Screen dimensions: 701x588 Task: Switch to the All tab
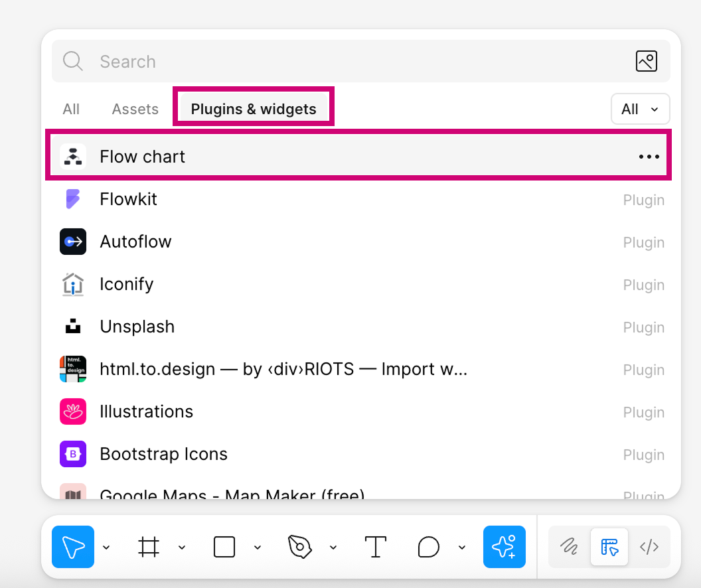(x=71, y=110)
